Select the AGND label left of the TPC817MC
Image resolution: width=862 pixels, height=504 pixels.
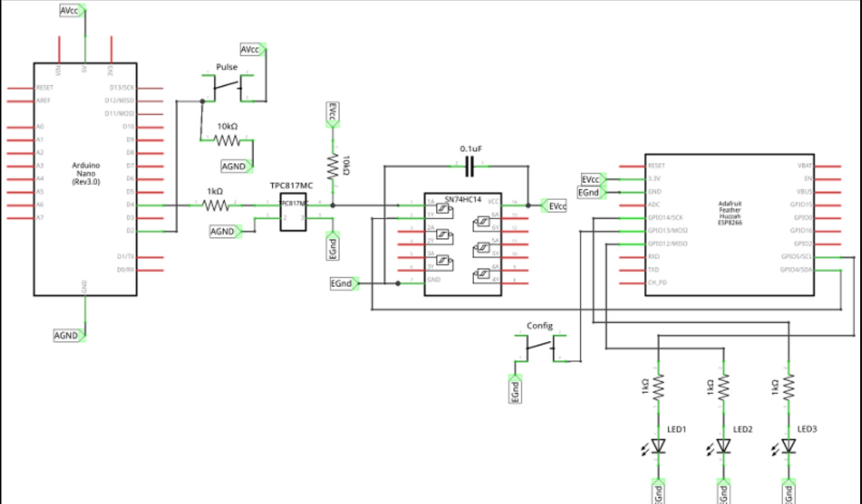click(x=226, y=232)
